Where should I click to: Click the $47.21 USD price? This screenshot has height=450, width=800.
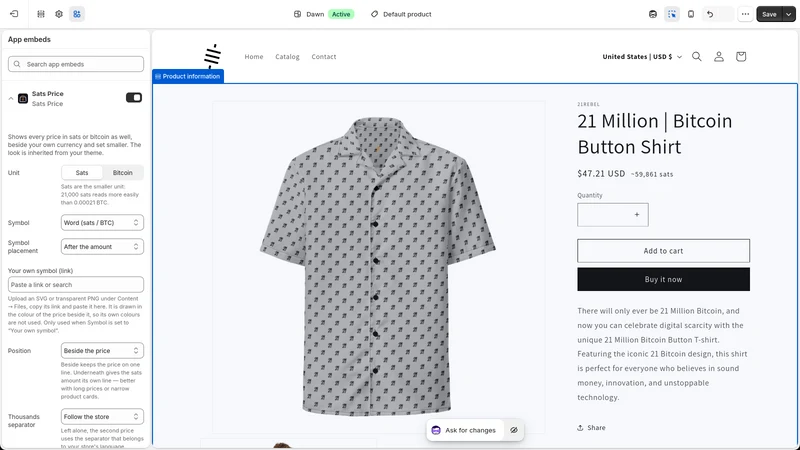coord(601,173)
